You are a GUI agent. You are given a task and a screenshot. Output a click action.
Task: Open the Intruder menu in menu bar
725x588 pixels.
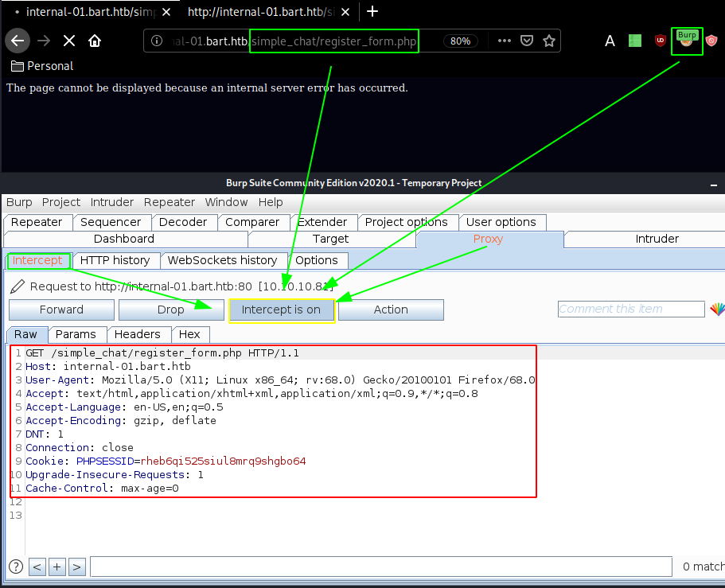click(x=112, y=202)
